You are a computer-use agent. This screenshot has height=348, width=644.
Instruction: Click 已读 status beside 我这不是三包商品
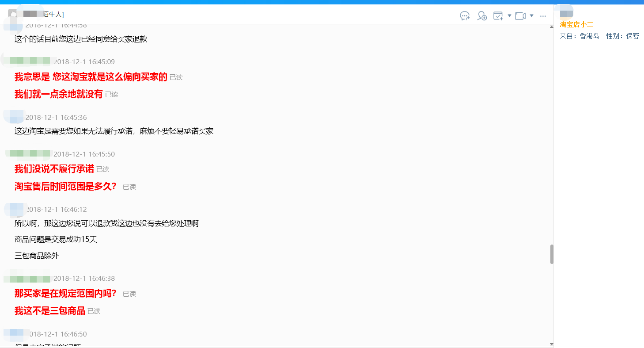coord(94,311)
